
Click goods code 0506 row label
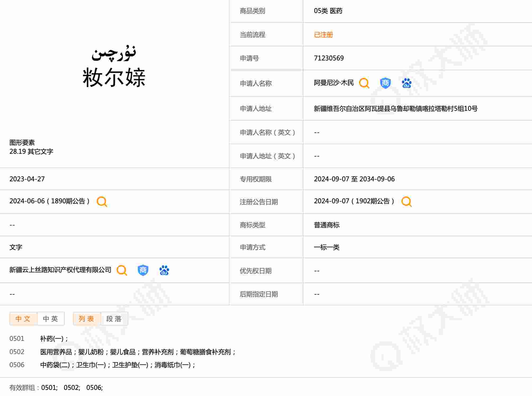click(17, 365)
